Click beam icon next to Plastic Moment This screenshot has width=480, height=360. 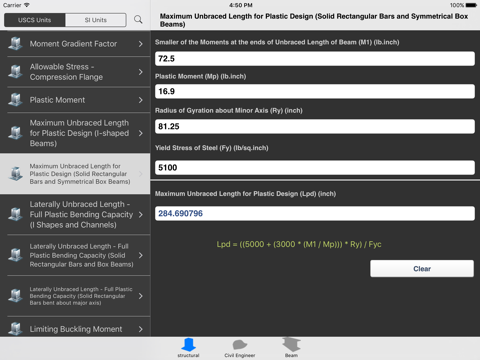(x=15, y=100)
